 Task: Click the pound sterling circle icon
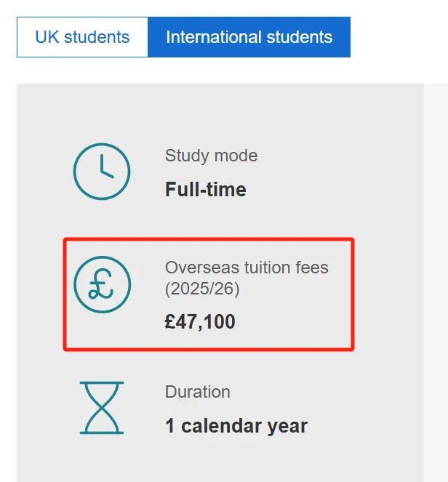[x=102, y=283]
